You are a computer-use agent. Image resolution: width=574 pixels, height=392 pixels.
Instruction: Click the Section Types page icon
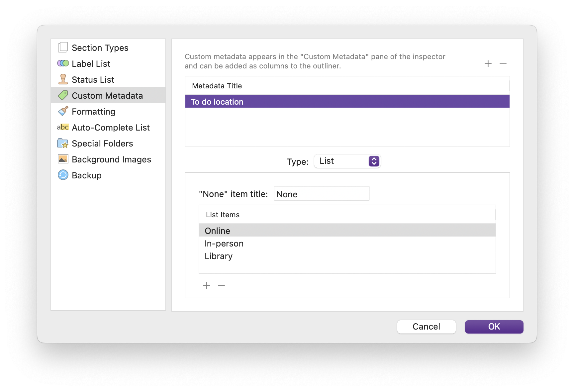click(63, 48)
